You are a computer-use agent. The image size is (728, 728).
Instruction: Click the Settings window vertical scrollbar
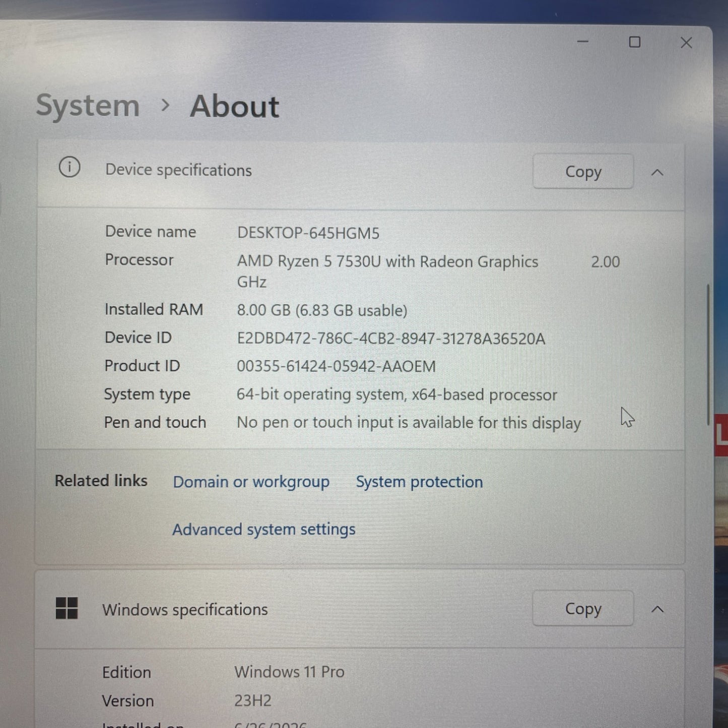tap(708, 355)
